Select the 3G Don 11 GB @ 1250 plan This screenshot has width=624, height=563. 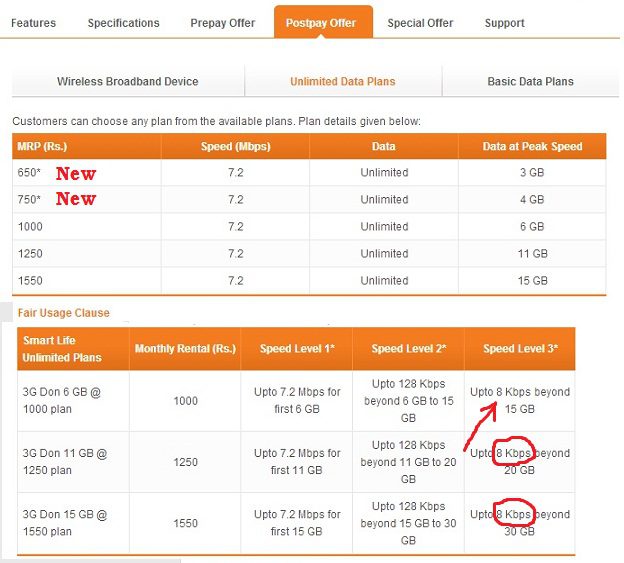pyautogui.click(x=73, y=462)
